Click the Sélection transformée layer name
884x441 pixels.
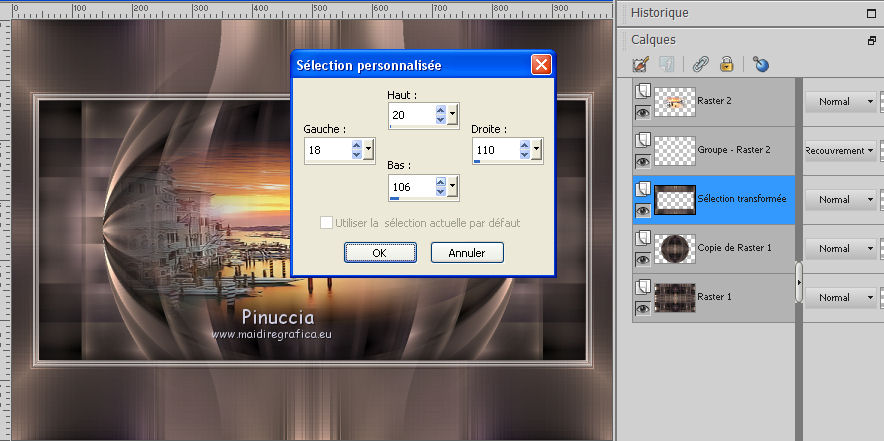pos(742,199)
